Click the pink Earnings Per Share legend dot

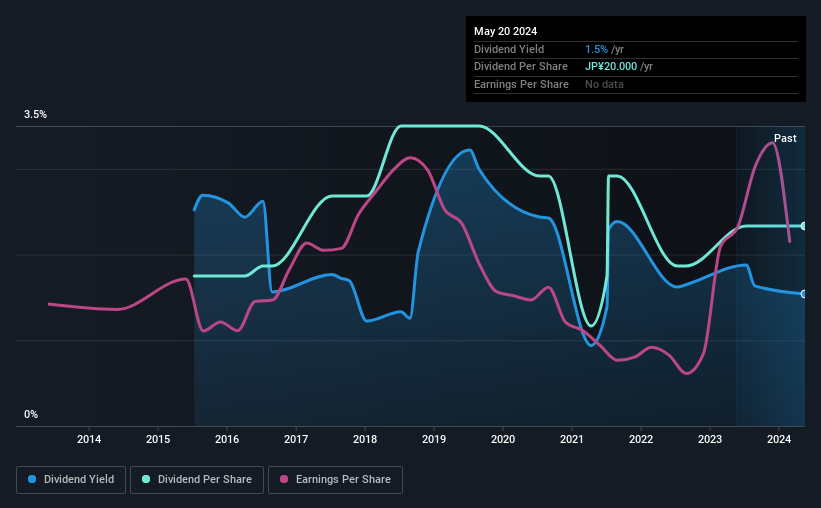[x=284, y=479]
